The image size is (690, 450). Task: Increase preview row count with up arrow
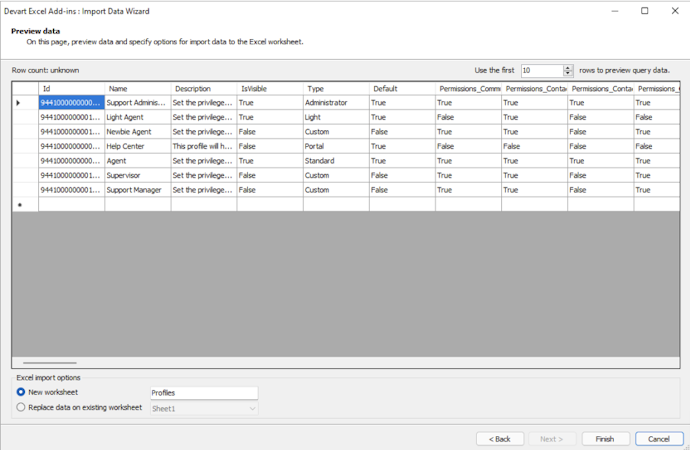coord(568,68)
